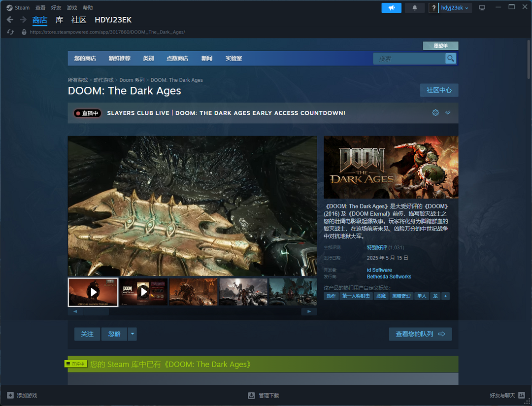Click the search magnifier icon
This screenshot has width=532, height=406.
(451, 59)
